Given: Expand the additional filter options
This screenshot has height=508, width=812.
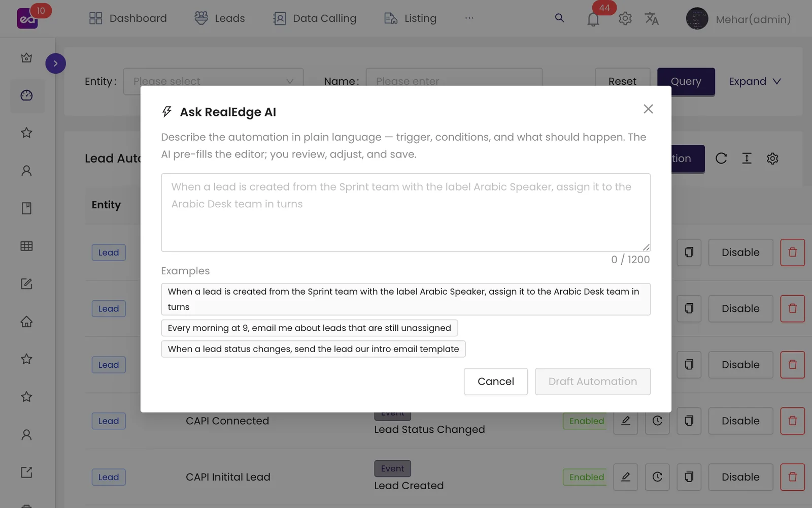Looking at the screenshot, I should (x=755, y=81).
